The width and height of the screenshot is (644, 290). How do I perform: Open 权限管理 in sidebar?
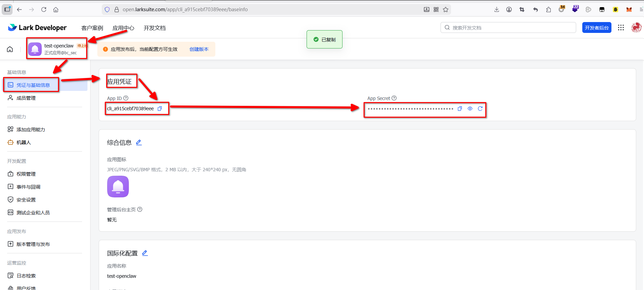(x=26, y=174)
